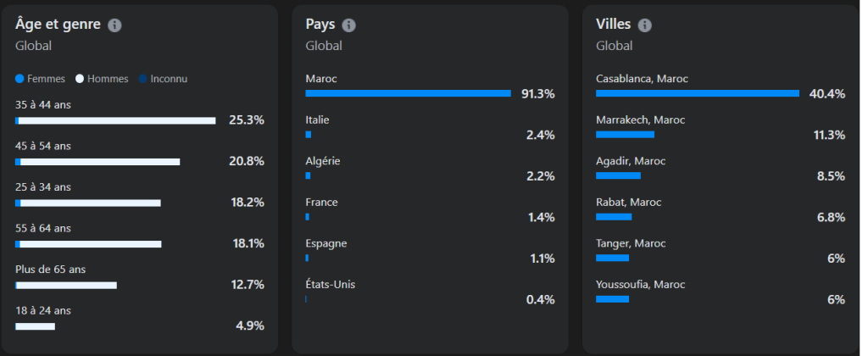Click the Global subtitle under Villes
This screenshot has height=356, width=868.
click(614, 46)
